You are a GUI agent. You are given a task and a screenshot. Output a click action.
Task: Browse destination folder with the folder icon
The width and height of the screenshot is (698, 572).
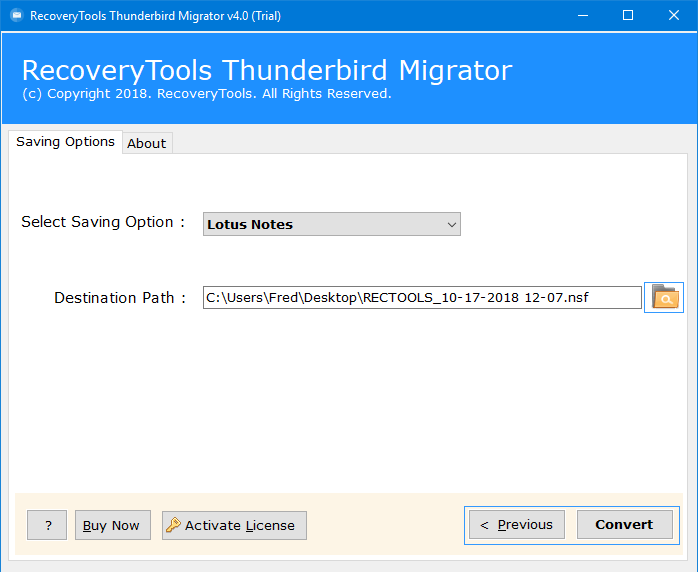(x=664, y=297)
